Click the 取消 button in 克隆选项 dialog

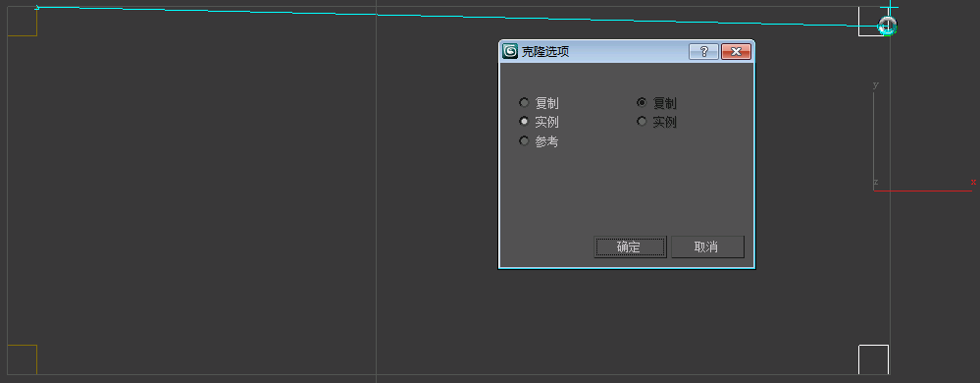click(x=707, y=246)
